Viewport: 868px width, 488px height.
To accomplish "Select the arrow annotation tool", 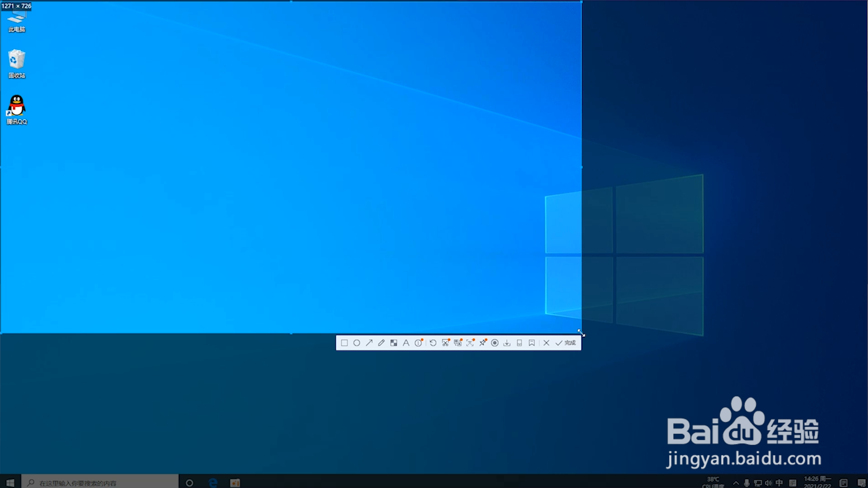I will coord(369,343).
